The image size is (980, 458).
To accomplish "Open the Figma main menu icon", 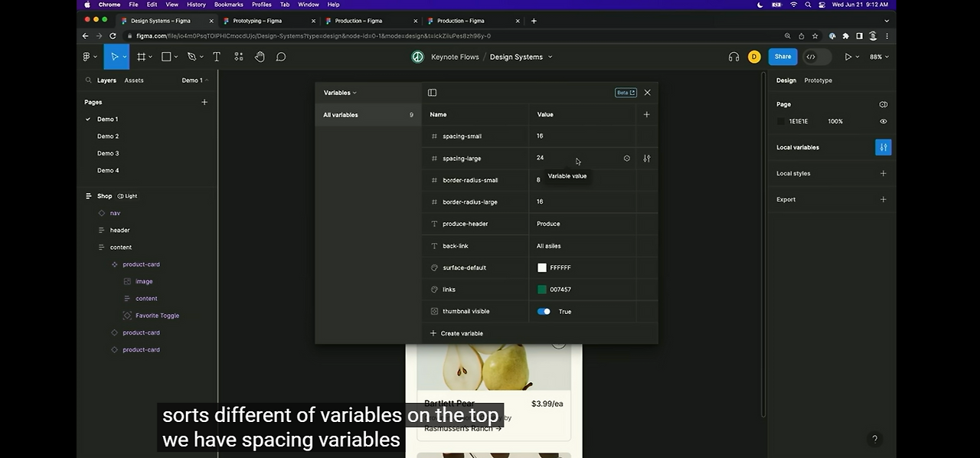I will [x=87, y=57].
